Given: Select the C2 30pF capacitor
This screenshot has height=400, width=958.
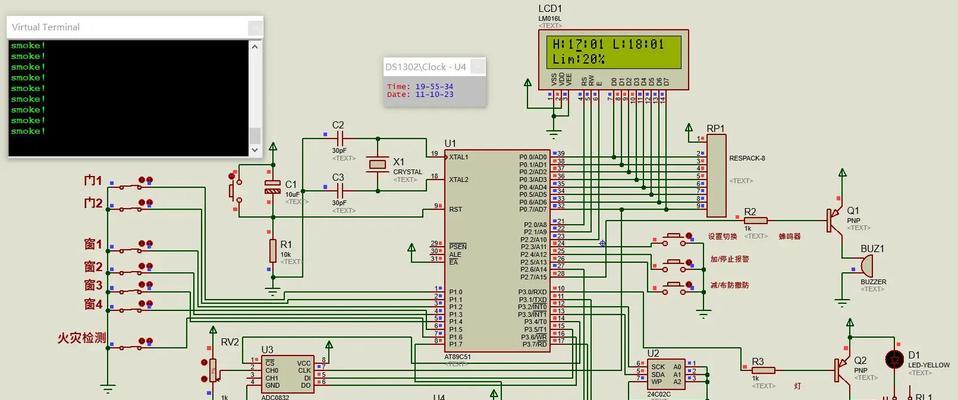Looking at the screenshot, I should tap(340, 139).
